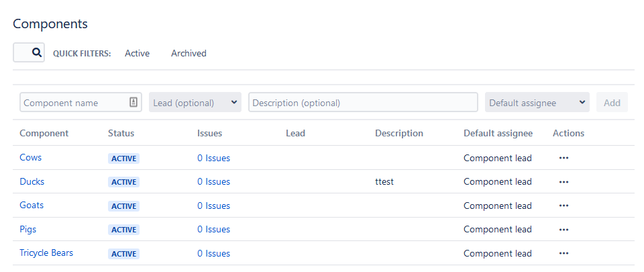Select the Active quick filter
Viewport: 644px width, 272px height.
point(137,53)
